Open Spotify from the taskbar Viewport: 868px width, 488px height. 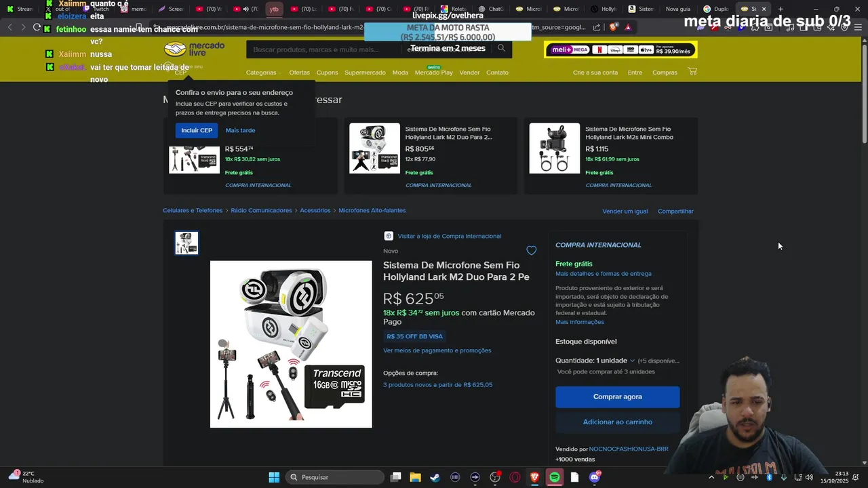click(555, 477)
